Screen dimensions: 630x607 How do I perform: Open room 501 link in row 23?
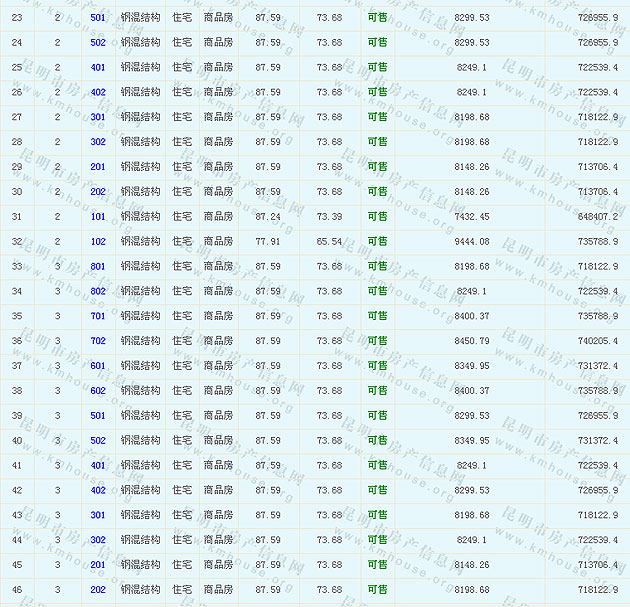97,18
